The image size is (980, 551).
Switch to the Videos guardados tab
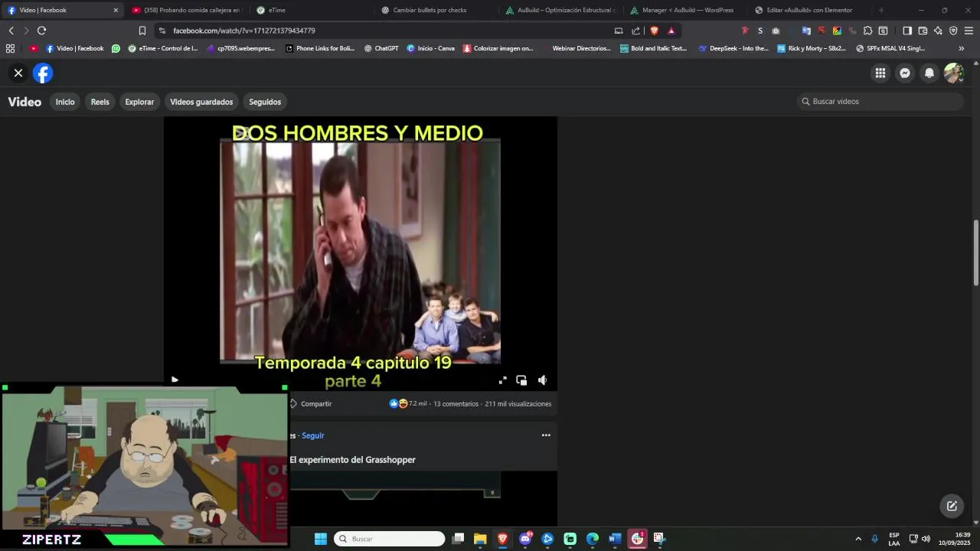coord(201,102)
